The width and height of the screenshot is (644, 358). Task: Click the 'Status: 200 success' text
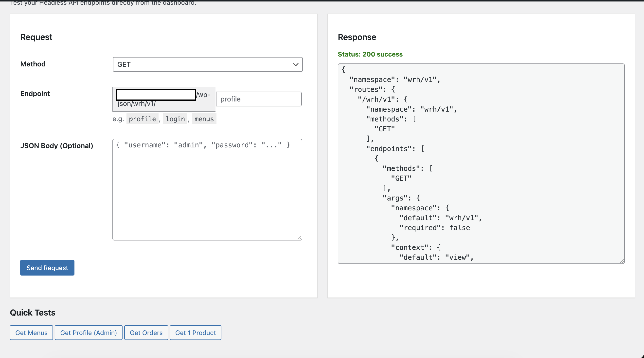(x=370, y=54)
